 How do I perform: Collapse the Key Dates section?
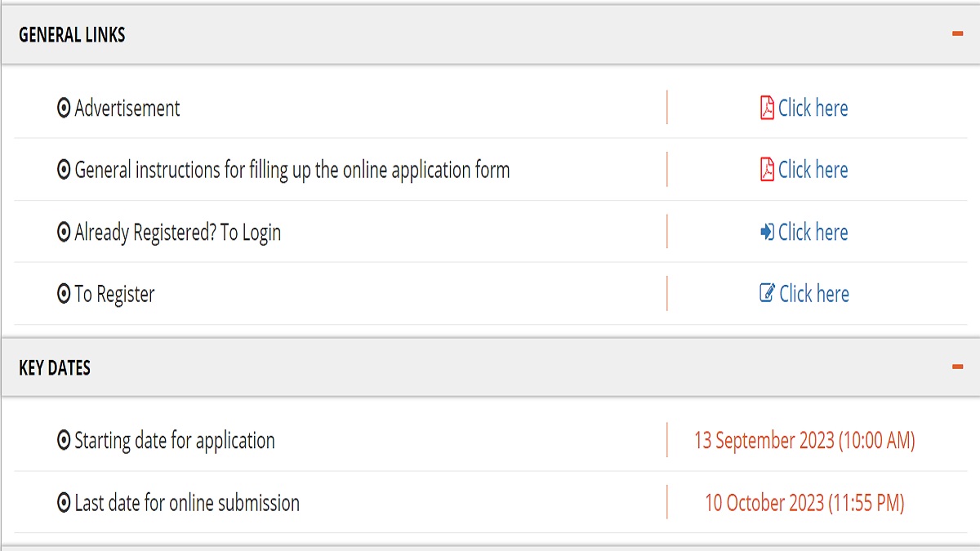(957, 367)
